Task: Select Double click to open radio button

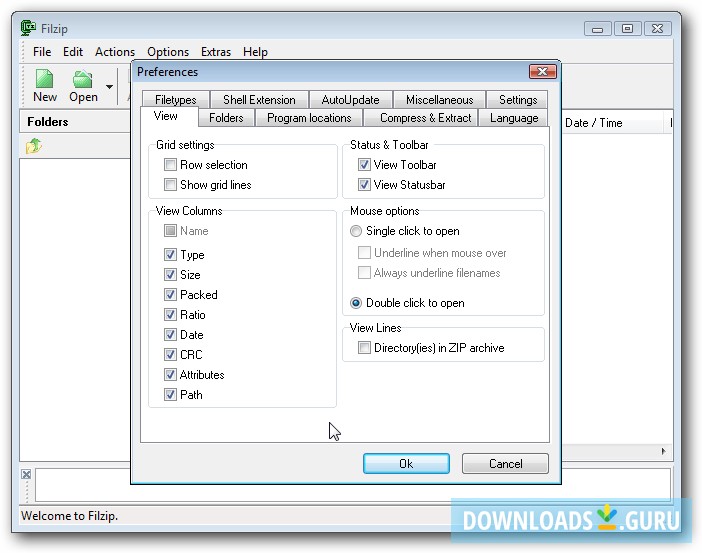Action: coord(356,303)
